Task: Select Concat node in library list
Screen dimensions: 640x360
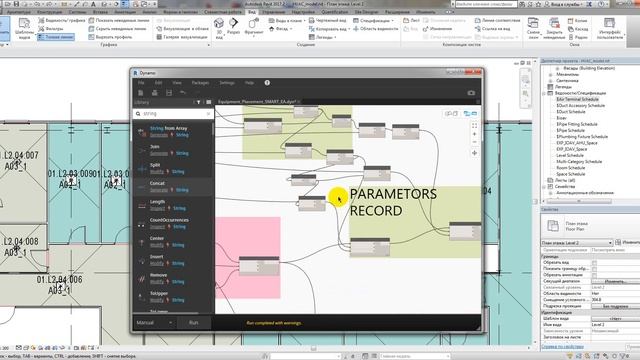Action: tap(172, 187)
